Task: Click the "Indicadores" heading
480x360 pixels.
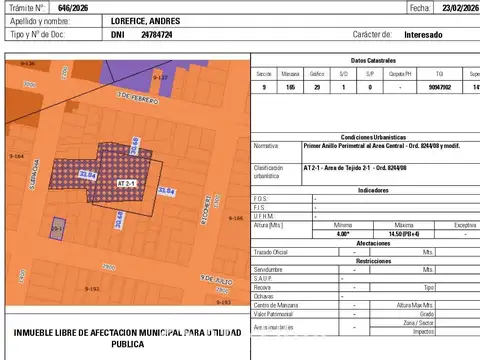Action: (373, 190)
